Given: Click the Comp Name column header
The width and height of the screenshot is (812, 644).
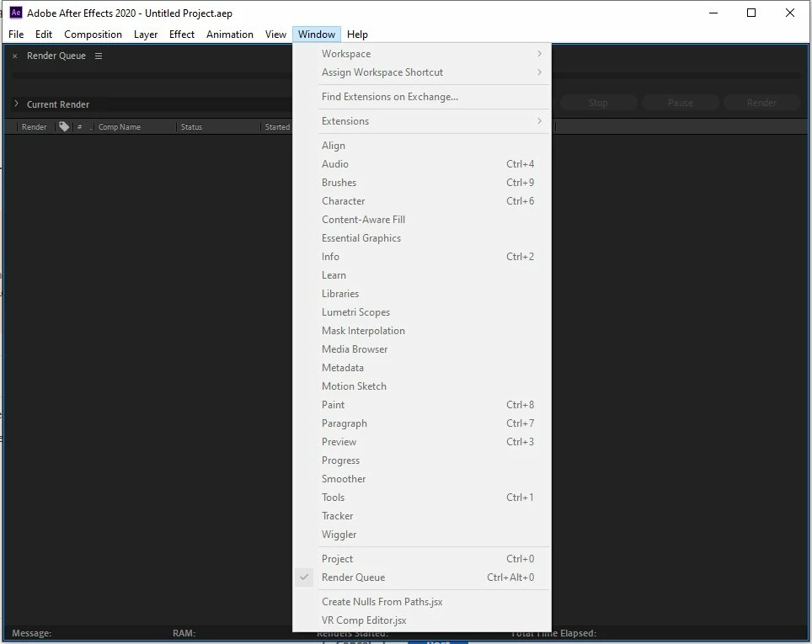Looking at the screenshot, I should click(120, 127).
